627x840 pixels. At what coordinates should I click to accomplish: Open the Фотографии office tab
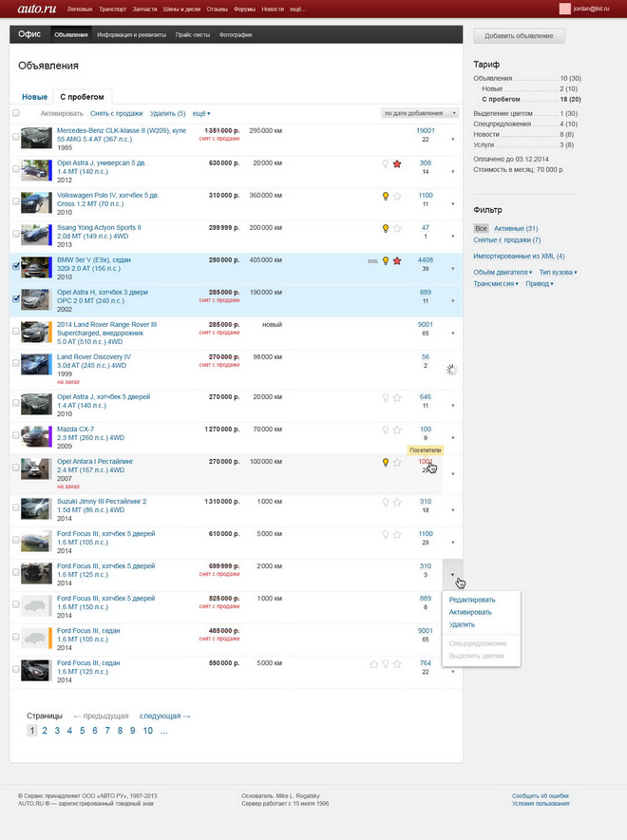236,35
